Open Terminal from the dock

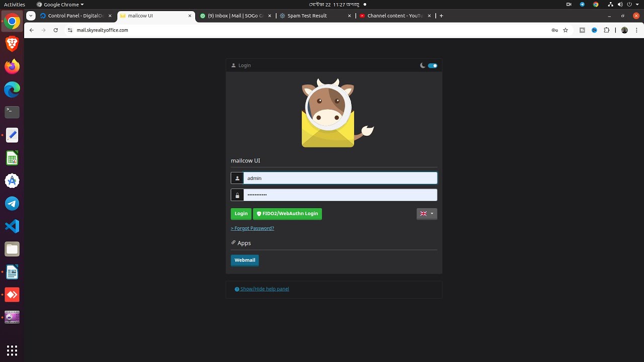[12, 112]
